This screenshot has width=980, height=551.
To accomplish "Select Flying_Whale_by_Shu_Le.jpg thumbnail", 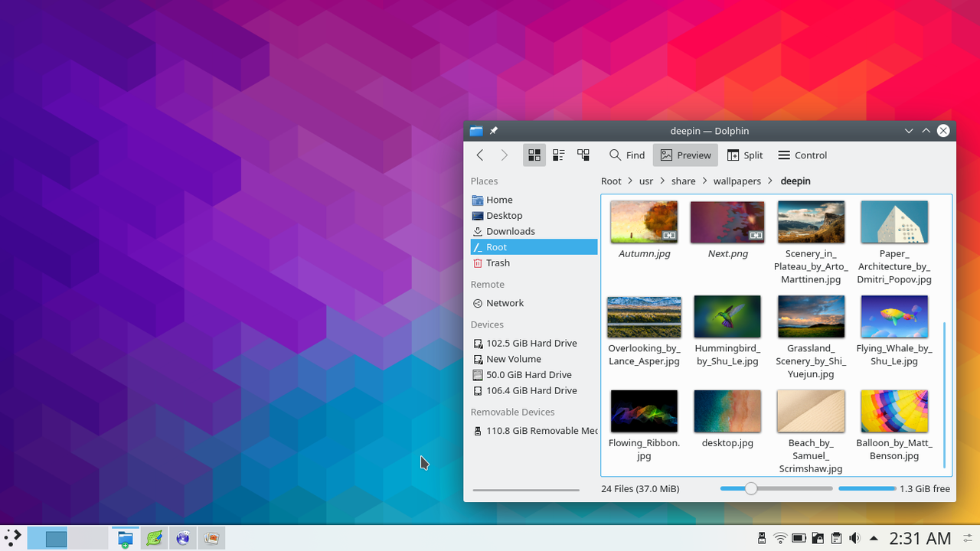I will (x=894, y=317).
